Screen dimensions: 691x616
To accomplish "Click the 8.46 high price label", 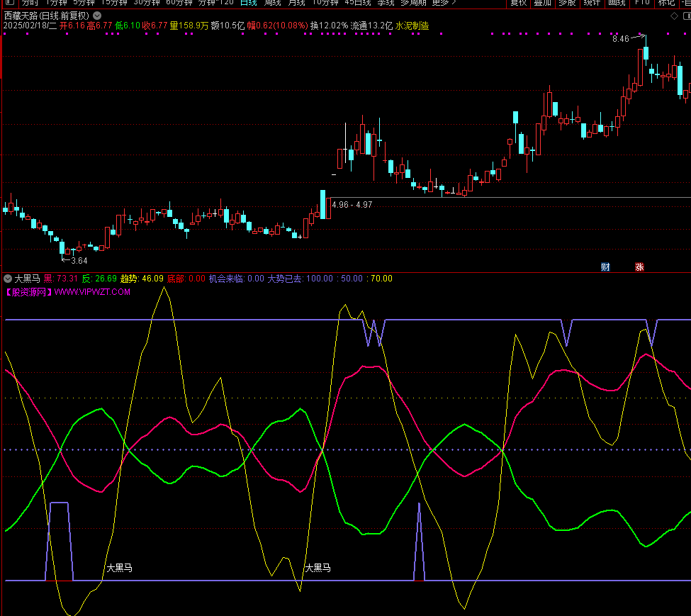I will click(621, 39).
